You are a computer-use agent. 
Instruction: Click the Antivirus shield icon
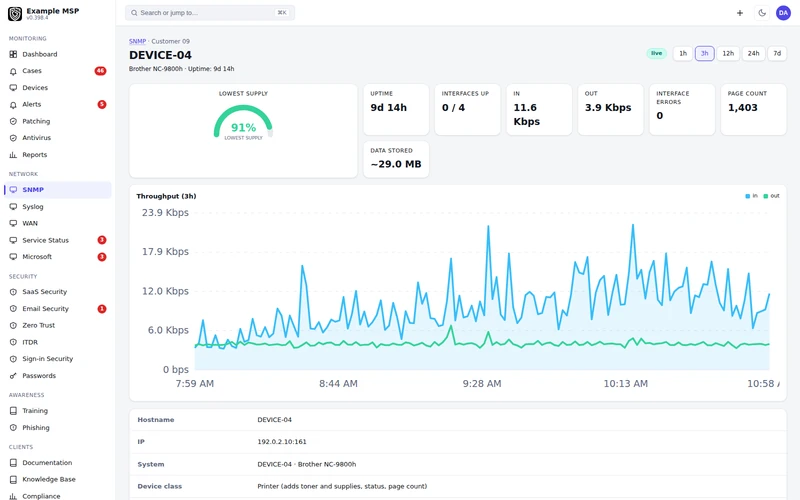[x=13, y=138]
